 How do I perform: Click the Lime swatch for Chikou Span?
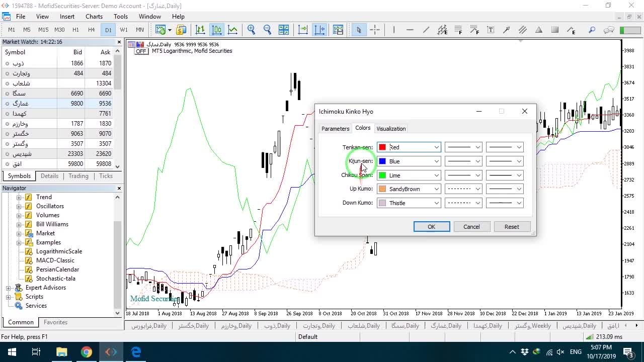click(x=382, y=175)
